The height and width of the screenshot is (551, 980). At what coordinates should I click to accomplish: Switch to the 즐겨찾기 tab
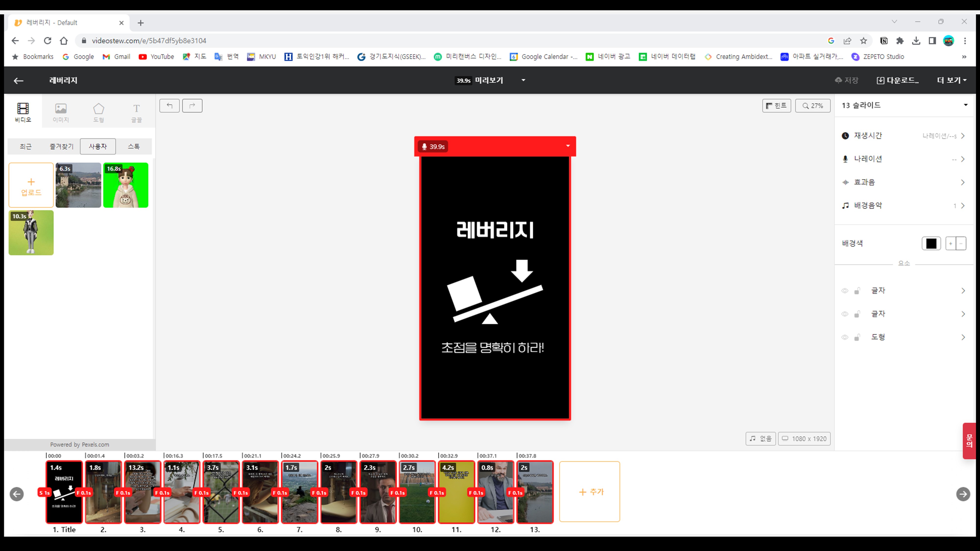[61, 146]
